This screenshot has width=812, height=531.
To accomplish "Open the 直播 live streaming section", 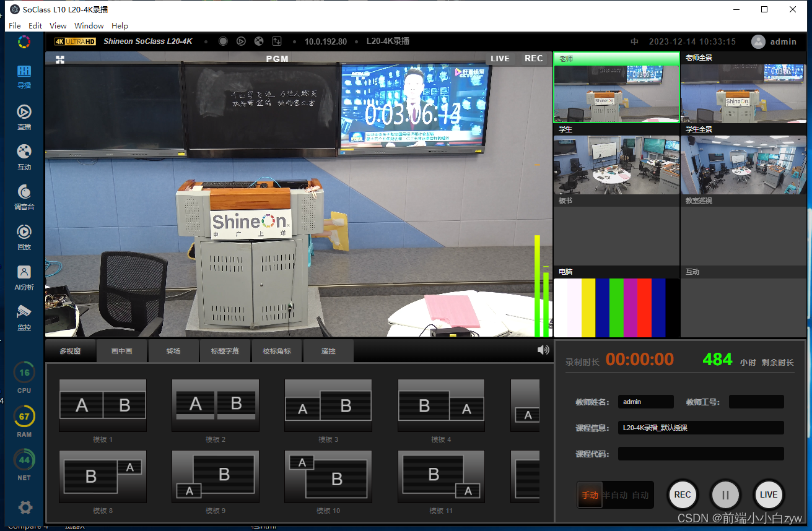I will 24,116.
